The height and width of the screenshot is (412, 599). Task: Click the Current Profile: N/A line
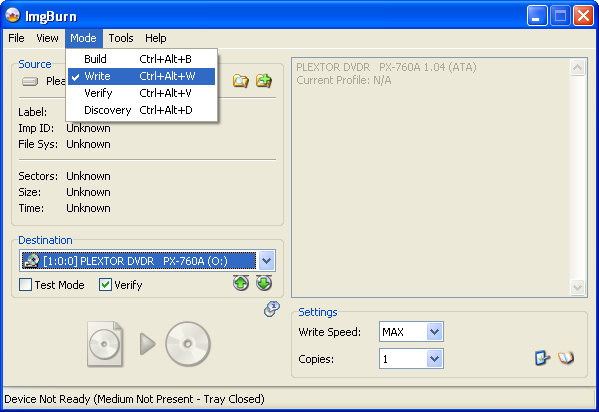344,80
